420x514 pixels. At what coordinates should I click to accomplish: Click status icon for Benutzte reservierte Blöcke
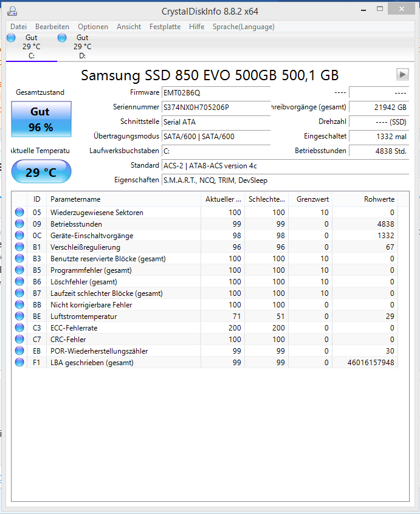(19, 258)
